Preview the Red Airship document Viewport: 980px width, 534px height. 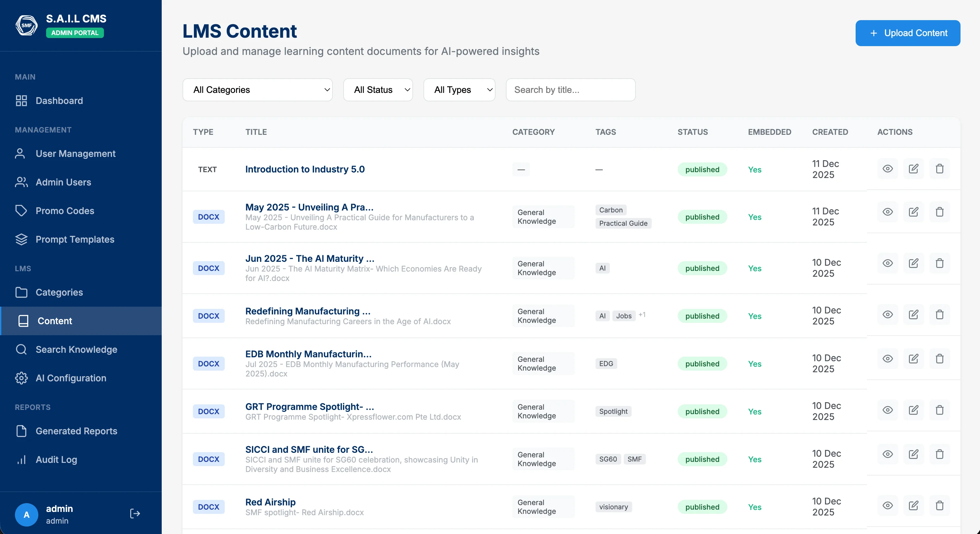[x=887, y=505]
